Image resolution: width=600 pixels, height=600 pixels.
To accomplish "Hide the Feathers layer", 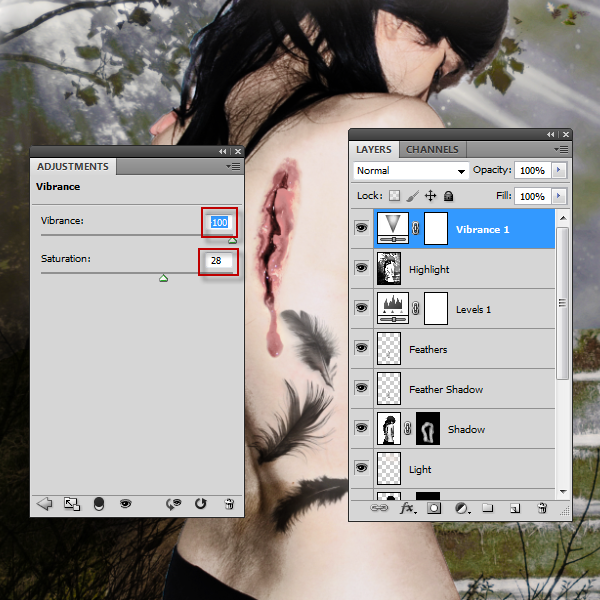I will (x=362, y=348).
